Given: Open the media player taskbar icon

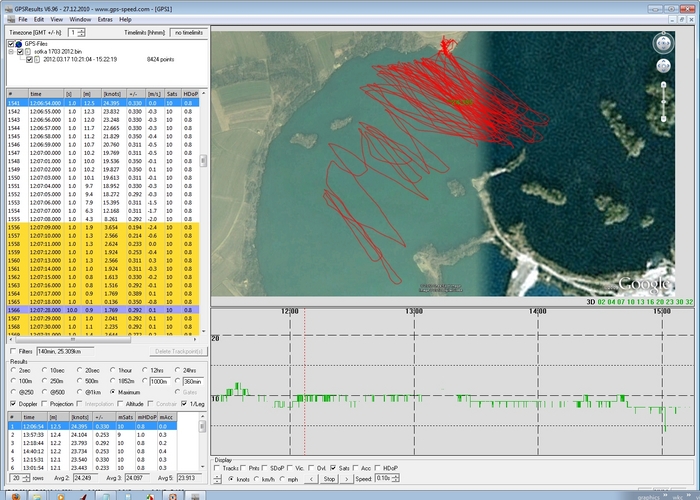Looking at the screenshot, I should [x=60, y=496].
